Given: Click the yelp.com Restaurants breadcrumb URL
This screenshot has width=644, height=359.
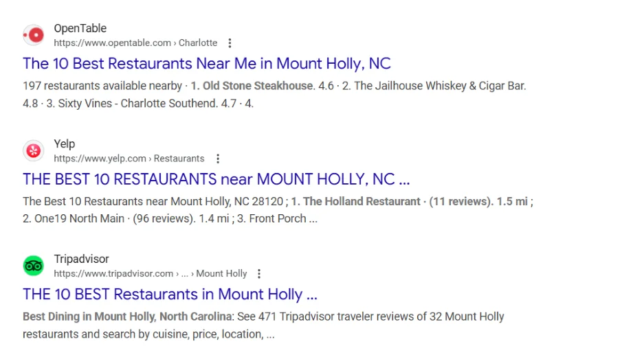Looking at the screenshot, I should (x=129, y=159).
